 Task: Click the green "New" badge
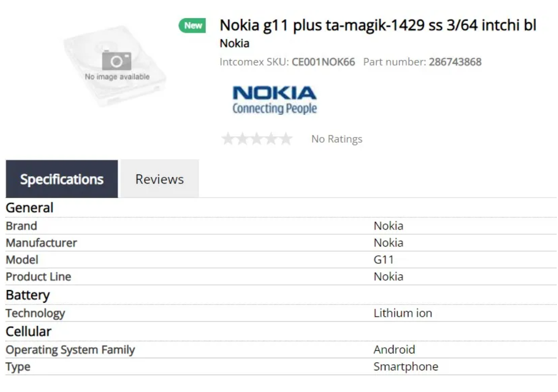(x=192, y=26)
